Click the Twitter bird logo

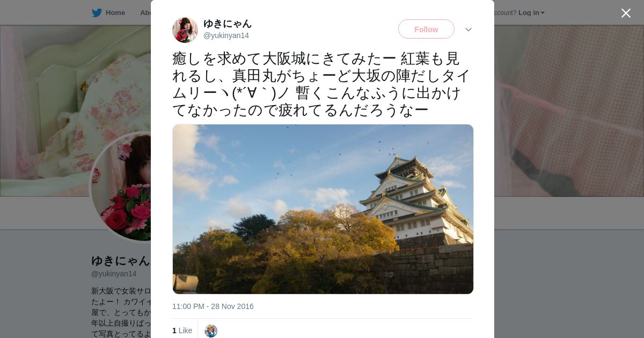click(x=97, y=13)
